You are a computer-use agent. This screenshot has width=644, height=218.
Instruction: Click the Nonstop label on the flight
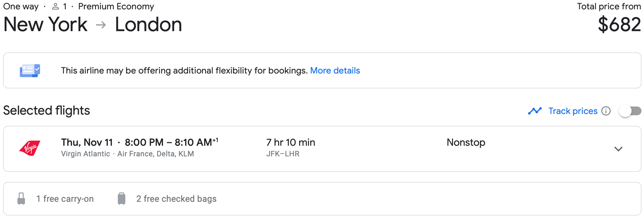click(466, 142)
